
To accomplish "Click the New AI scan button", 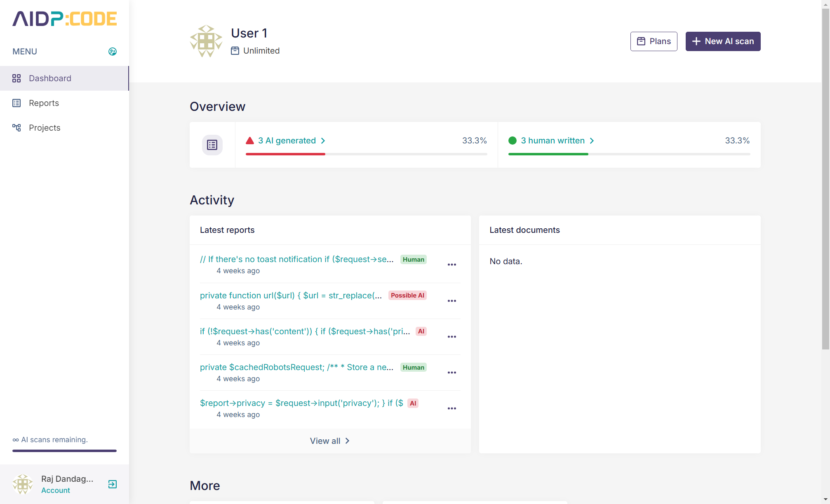I will (x=722, y=41).
